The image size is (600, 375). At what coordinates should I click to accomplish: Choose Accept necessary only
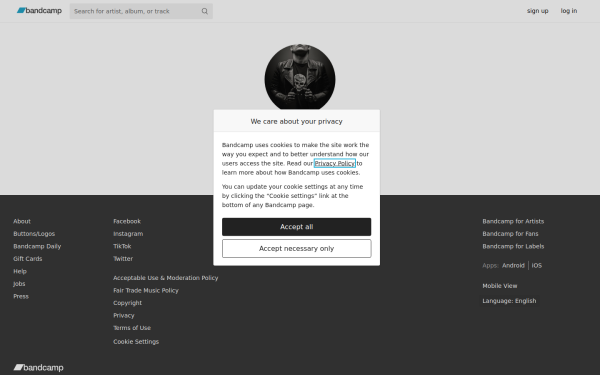(x=297, y=249)
